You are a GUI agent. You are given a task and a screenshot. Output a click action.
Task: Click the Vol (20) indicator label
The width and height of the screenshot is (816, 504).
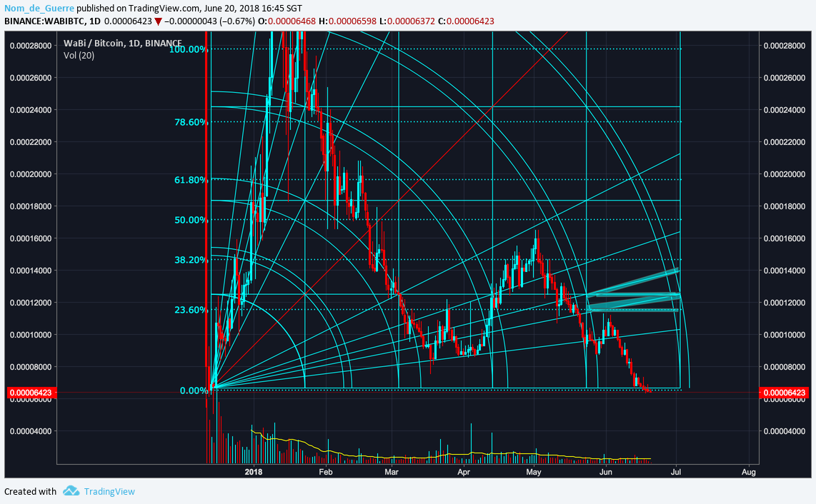(79, 55)
